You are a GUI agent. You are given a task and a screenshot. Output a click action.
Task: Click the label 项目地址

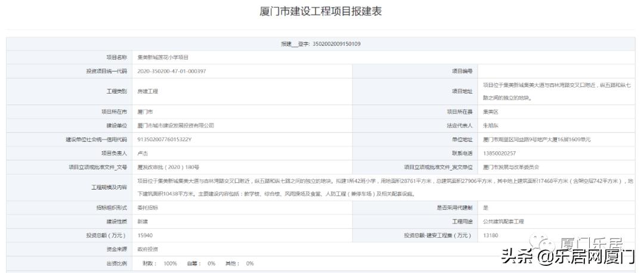(x=463, y=91)
